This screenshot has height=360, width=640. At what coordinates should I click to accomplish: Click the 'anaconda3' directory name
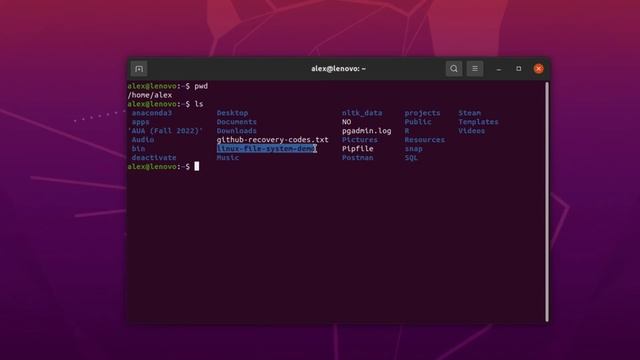tap(152, 113)
